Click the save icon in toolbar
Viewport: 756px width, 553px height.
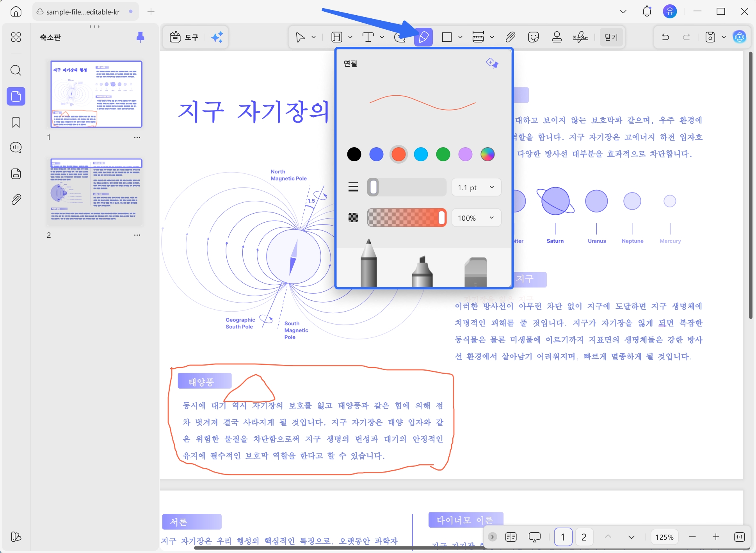[710, 37]
